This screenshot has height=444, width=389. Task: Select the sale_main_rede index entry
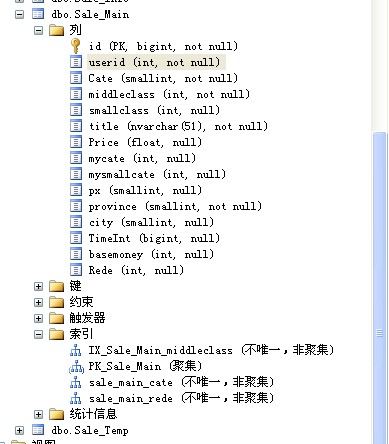181,398
